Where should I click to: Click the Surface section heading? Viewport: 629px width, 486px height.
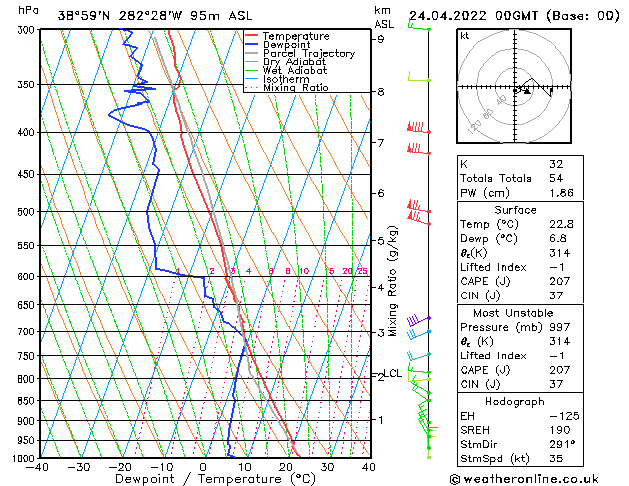coord(515,210)
